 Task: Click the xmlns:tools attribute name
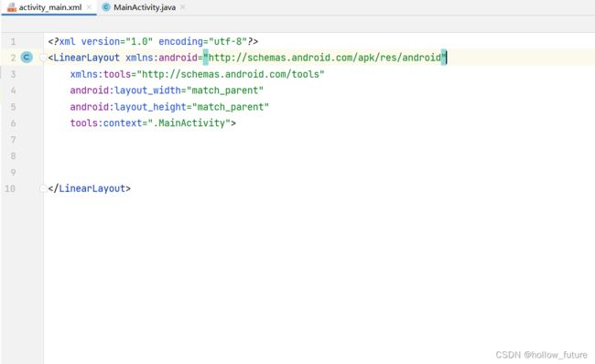click(101, 74)
